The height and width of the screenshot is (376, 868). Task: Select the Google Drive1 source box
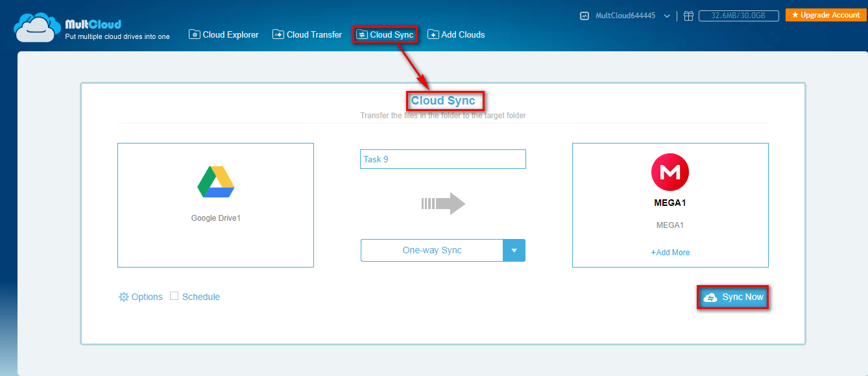click(215, 205)
